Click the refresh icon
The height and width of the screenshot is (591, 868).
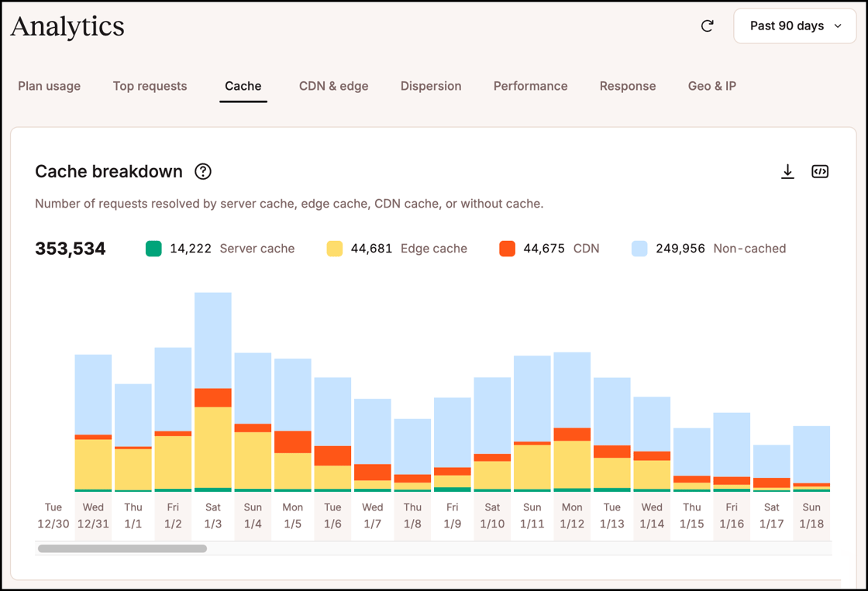(707, 26)
